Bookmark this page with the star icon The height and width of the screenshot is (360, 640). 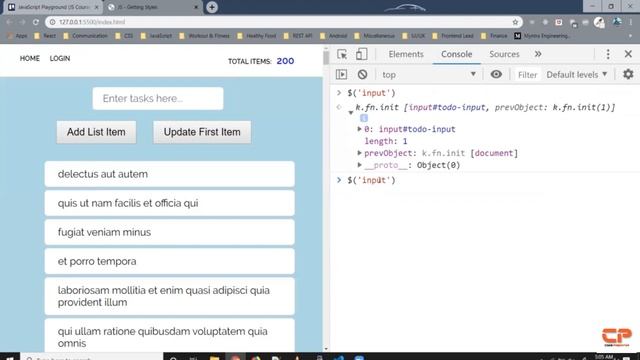point(515,22)
